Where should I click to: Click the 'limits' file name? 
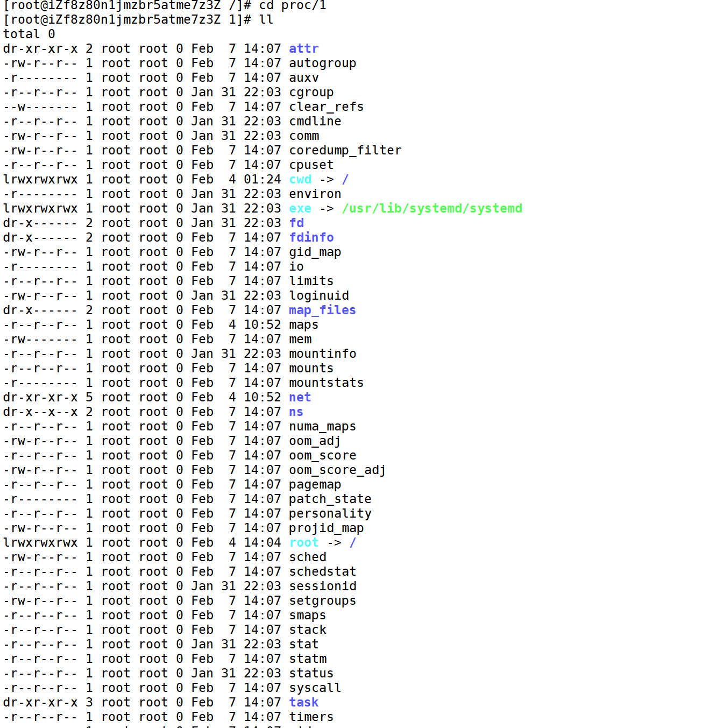coord(311,281)
